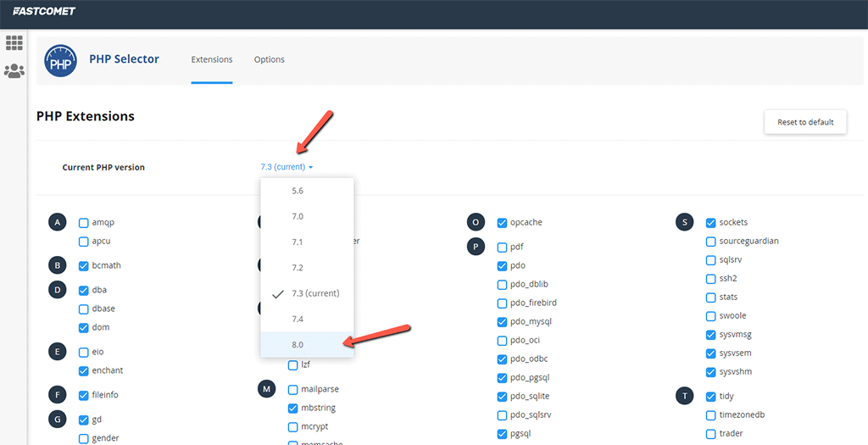Disable the opcache extension
The height and width of the screenshot is (445, 868).
502,223
